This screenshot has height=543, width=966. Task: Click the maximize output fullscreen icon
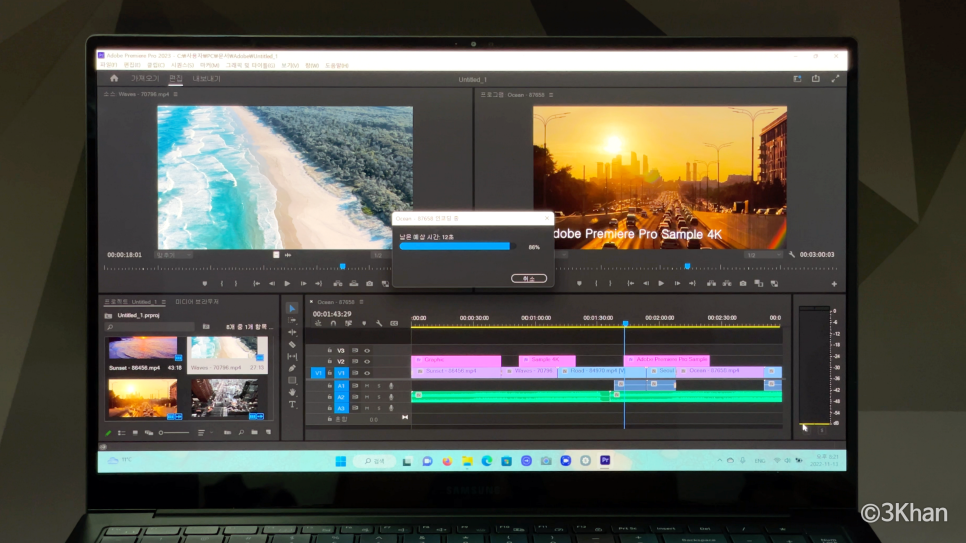click(835, 78)
